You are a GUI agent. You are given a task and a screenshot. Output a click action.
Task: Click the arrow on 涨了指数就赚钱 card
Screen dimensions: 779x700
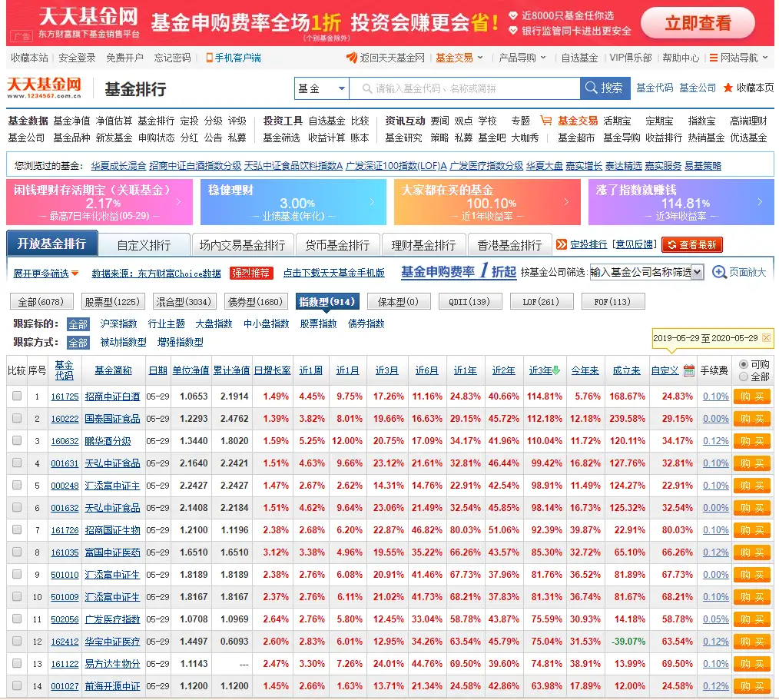[x=760, y=202]
